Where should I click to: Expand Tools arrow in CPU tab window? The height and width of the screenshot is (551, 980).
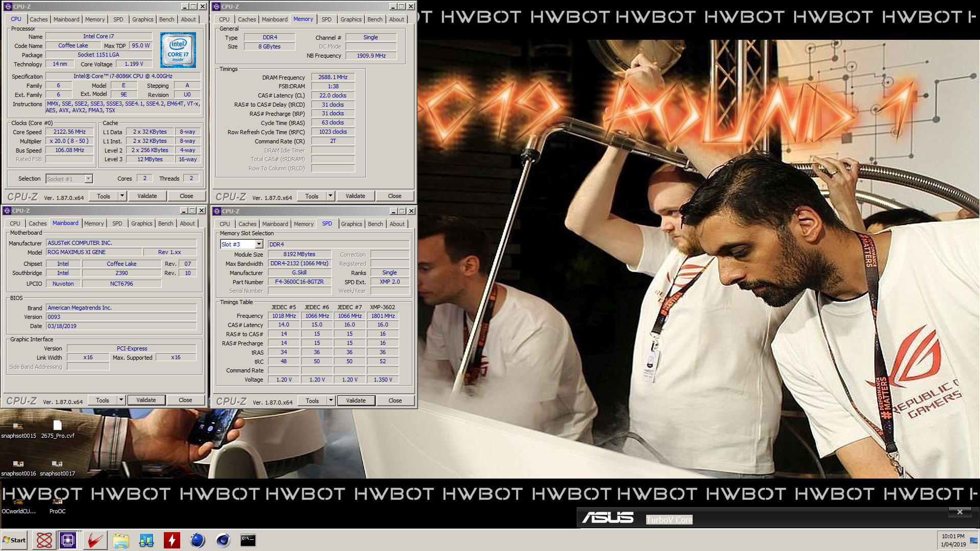(x=122, y=196)
